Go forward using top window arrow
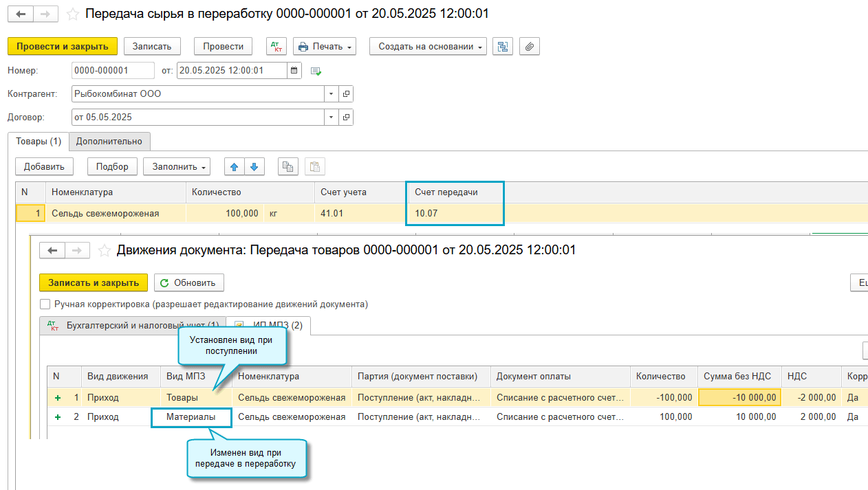The image size is (868, 490). (x=45, y=14)
